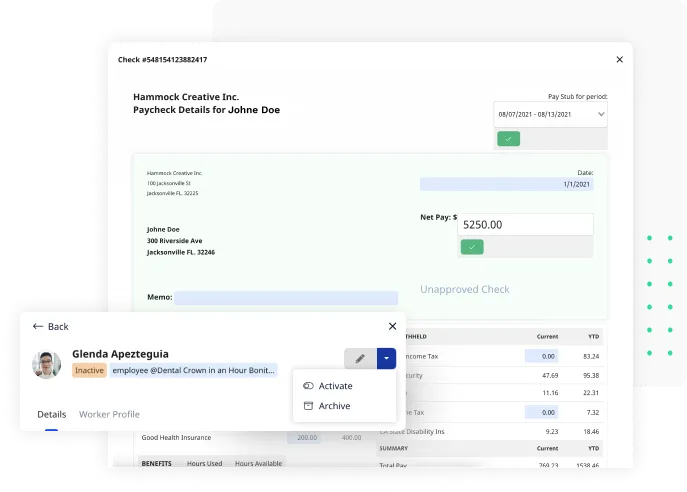Click the 47.69 current value

point(550,375)
